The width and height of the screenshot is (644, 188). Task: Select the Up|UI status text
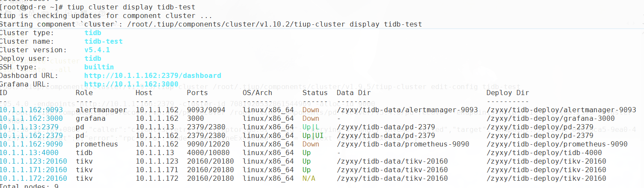click(313, 135)
